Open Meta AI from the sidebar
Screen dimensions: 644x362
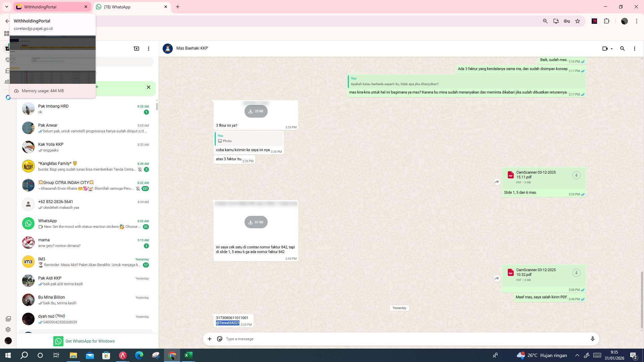click(8, 98)
